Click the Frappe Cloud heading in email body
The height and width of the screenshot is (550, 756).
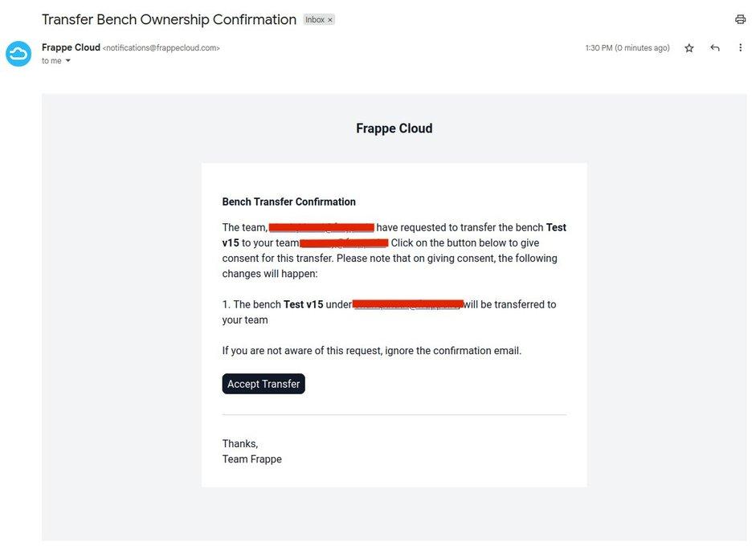[394, 128]
